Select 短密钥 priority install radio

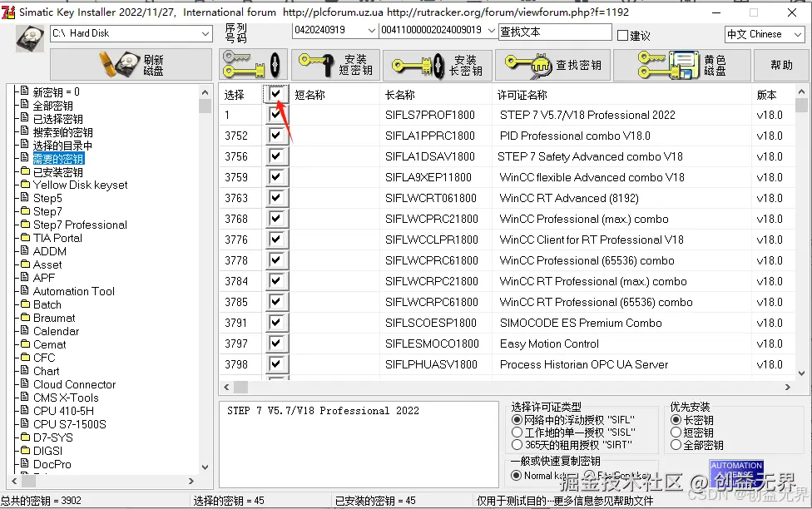point(676,432)
